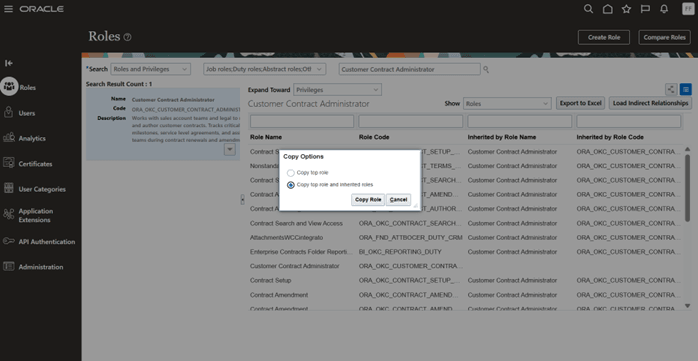Open the actions arrow on the search result
Image resolution: width=698 pixels, height=361 pixels.
pyautogui.click(x=230, y=150)
